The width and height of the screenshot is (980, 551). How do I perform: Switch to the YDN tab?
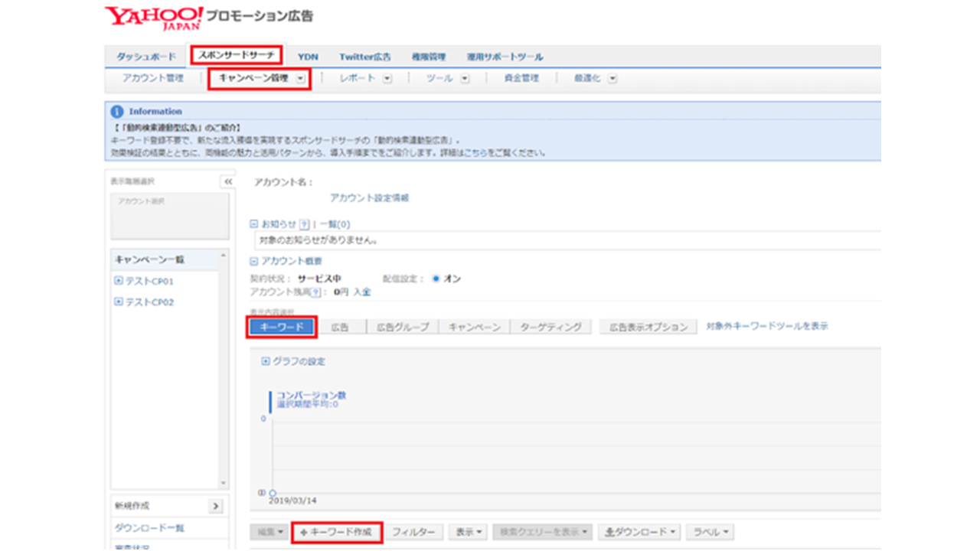point(308,57)
